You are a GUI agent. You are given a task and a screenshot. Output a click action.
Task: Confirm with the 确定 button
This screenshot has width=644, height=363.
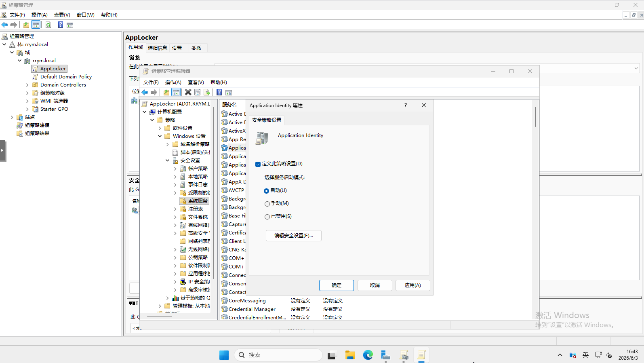(337, 285)
